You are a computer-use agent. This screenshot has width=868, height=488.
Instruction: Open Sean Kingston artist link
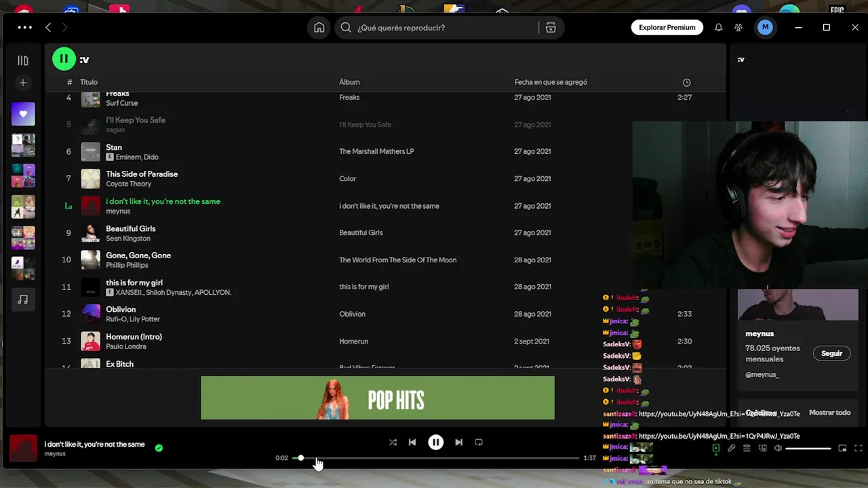(x=128, y=239)
